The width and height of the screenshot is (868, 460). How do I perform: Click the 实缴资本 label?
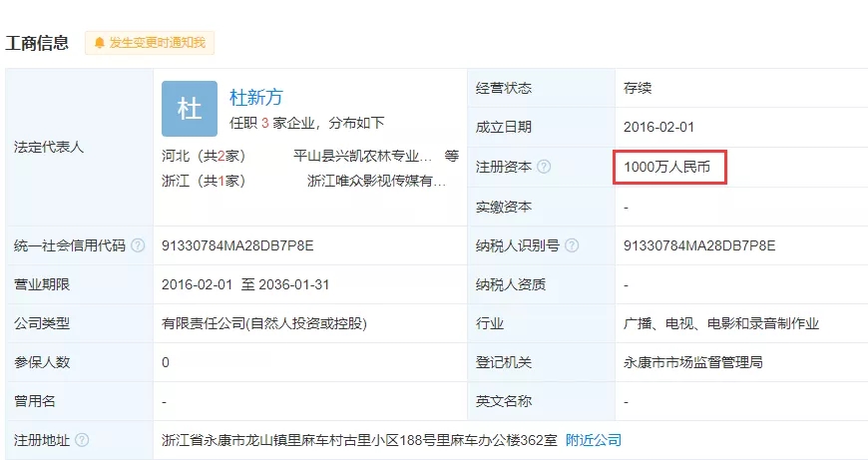click(x=504, y=207)
